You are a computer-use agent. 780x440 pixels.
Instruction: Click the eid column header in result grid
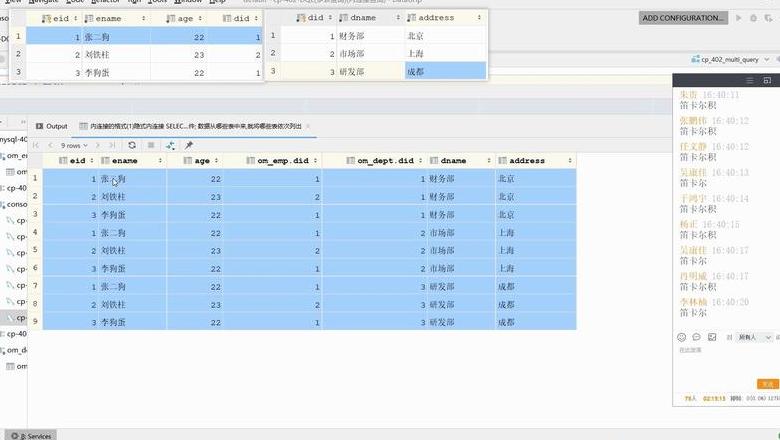pos(70,161)
